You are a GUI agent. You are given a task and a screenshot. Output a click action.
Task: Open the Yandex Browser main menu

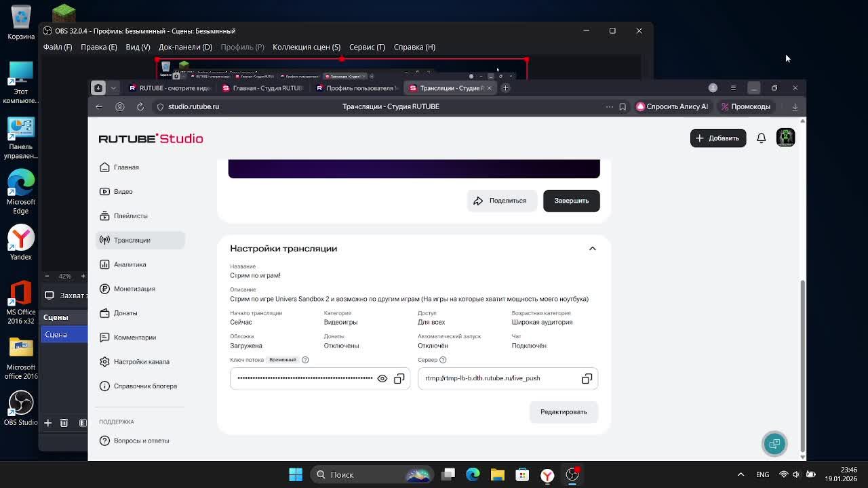(733, 88)
